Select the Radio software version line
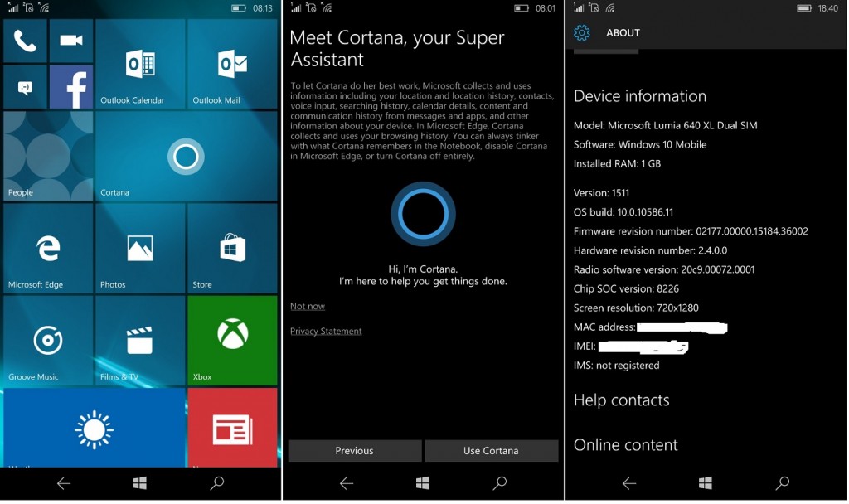Screen dimensions: 849x504 (664, 269)
